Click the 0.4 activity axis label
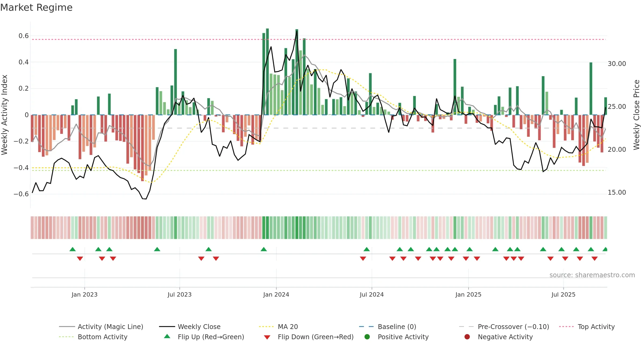 coord(24,62)
